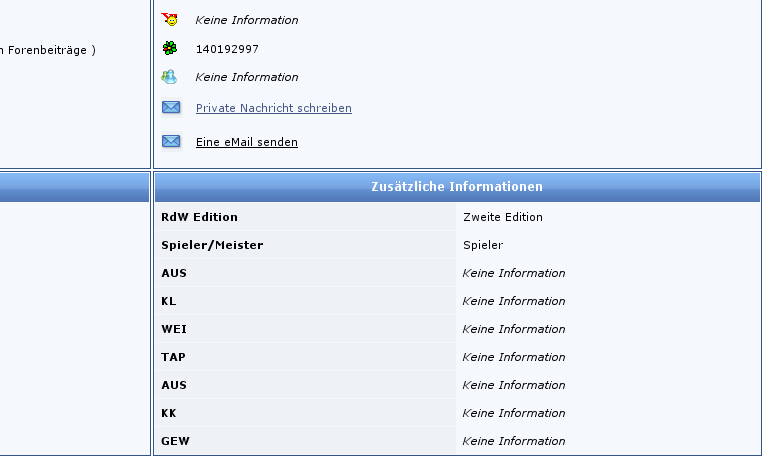765x460 pixels.
Task: Click the RdW Edition row label
Action: pyautogui.click(x=199, y=217)
